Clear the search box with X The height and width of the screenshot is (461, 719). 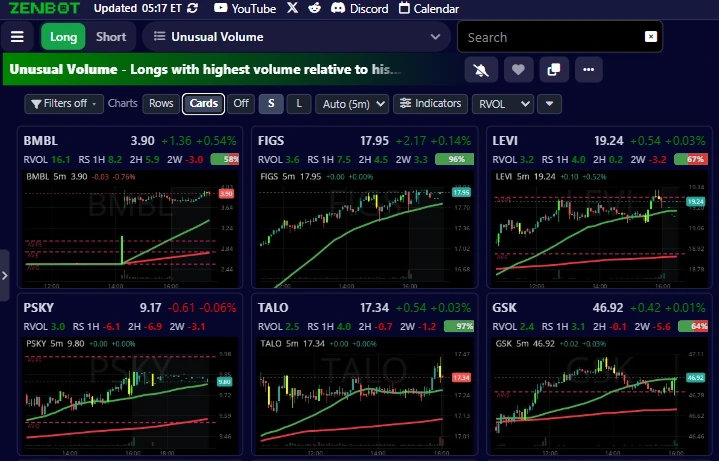coord(651,37)
